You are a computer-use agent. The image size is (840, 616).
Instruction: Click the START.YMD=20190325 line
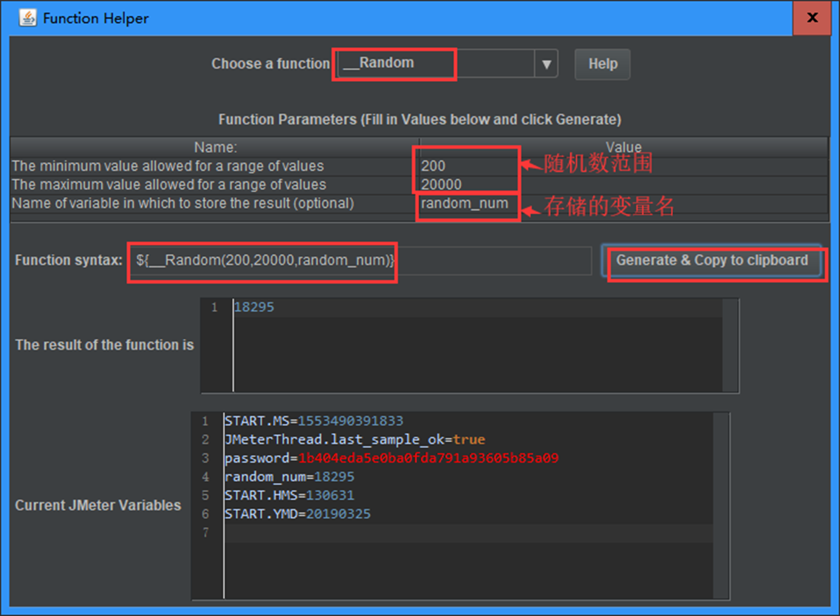click(x=298, y=514)
